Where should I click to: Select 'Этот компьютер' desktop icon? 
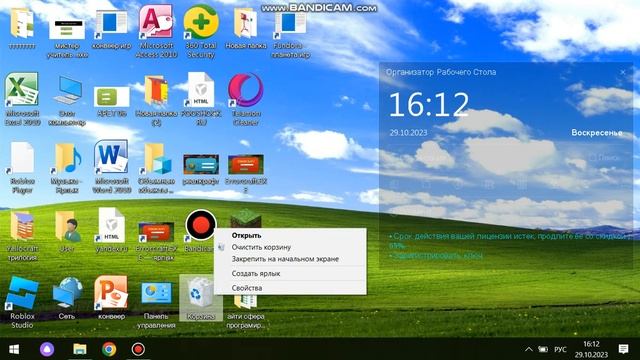click(67, 100)
